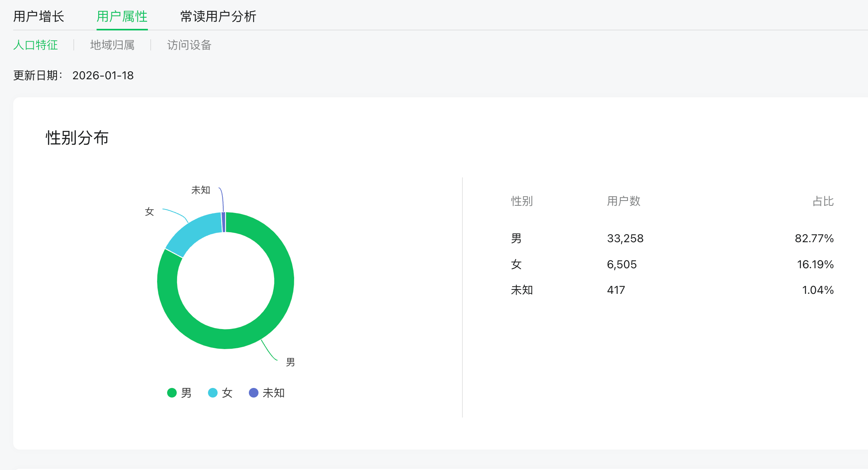The image size is (868, 470).
Task: Switch to 常读用户分析 tab
Action: click(x=218, y=16)
